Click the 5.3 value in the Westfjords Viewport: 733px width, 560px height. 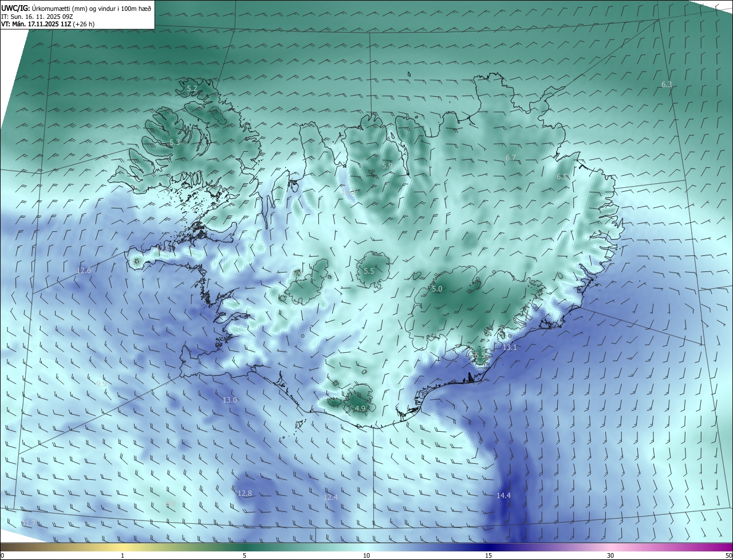[175, 142]
